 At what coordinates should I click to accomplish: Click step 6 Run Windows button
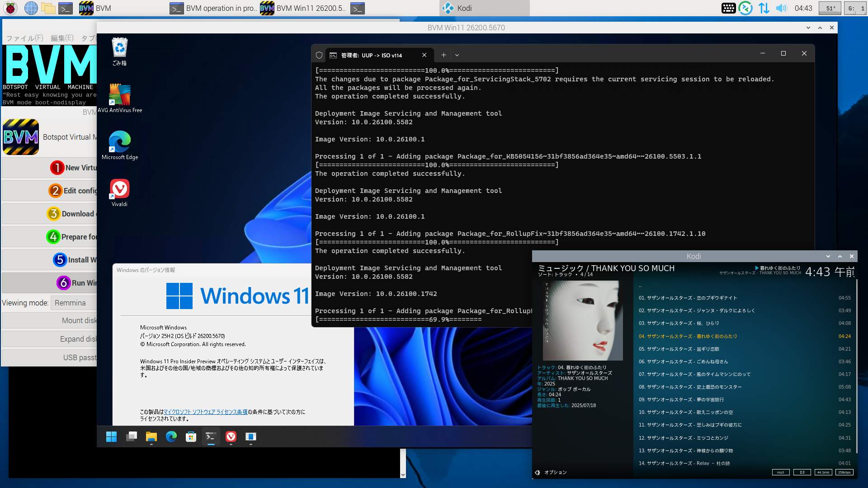point(50,283)
